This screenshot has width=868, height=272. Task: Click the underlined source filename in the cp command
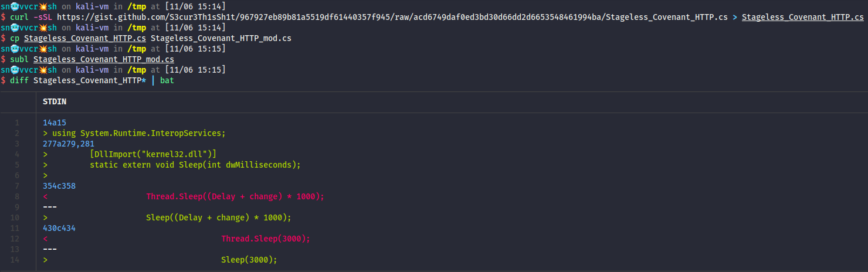pyautogui.click(x=85, y=38)
